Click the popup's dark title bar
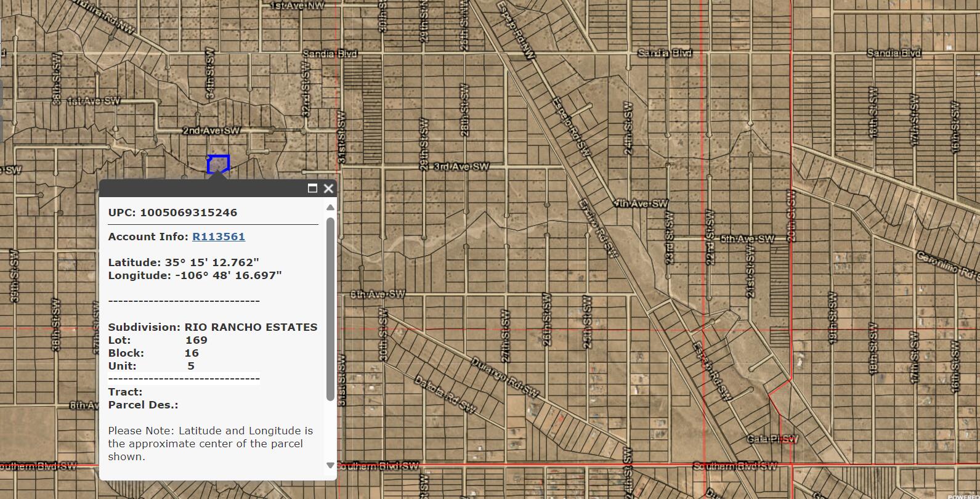Viewport: 980px width, 499px height. click(203, 189)
